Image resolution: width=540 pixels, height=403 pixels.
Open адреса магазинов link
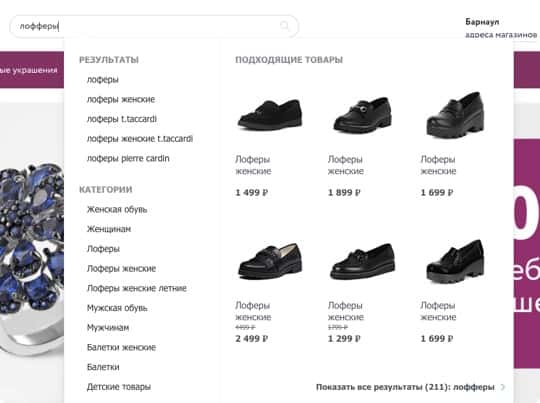(501, 35)
